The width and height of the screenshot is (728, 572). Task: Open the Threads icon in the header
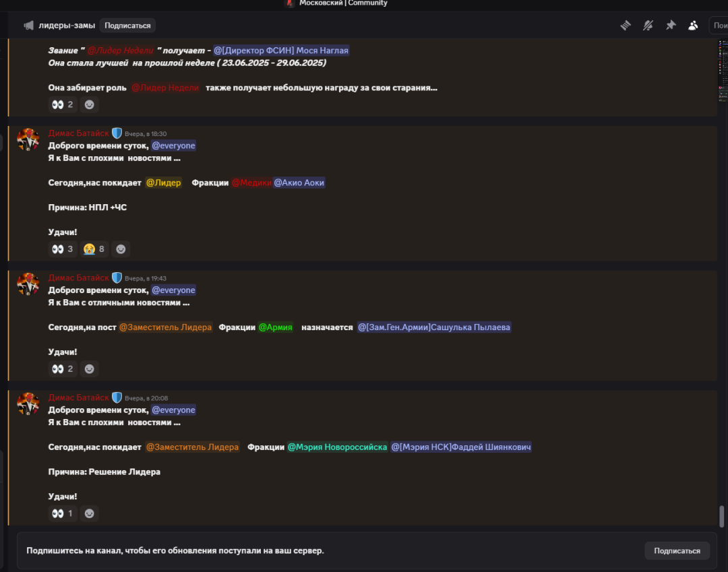[626, 26]
